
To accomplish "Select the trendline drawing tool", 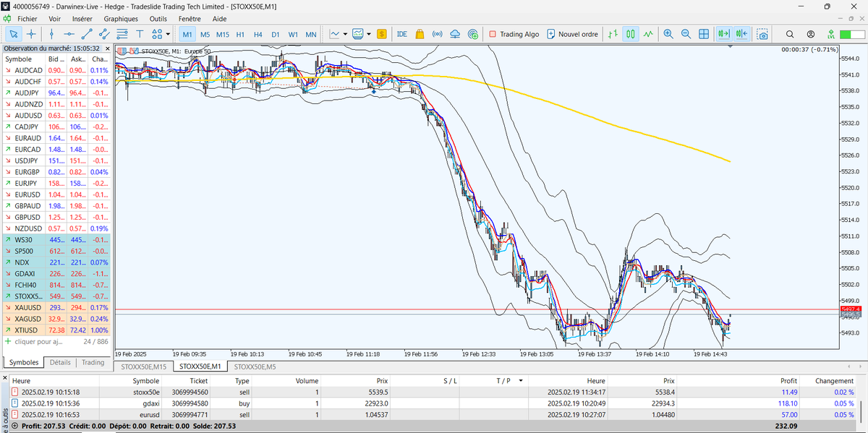I will point(87,34).
